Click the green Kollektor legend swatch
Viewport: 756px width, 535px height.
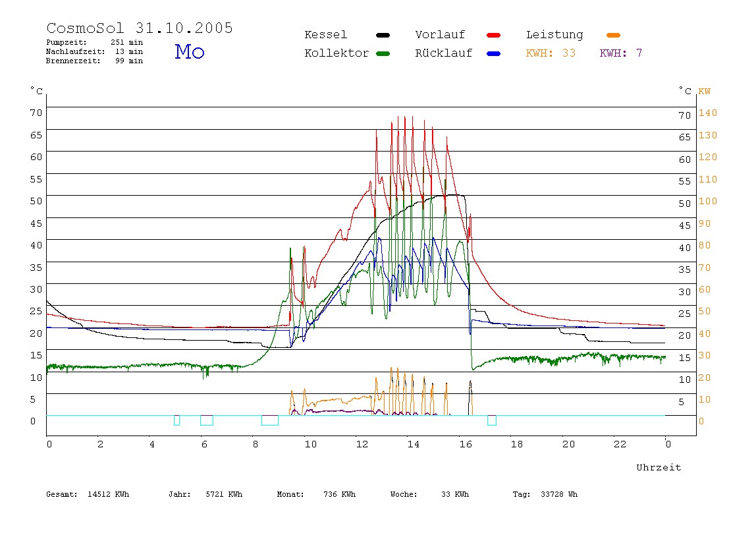[x=383, y=53]
